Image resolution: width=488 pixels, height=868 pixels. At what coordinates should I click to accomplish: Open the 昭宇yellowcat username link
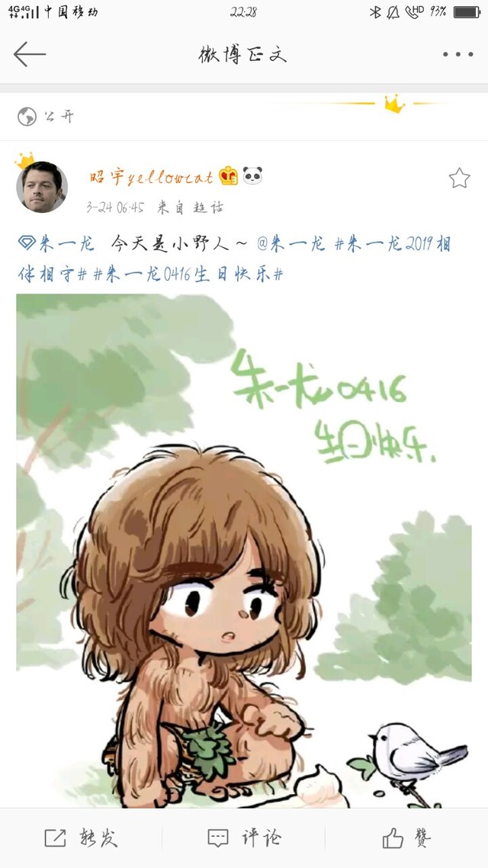click(x=151, y=177)
